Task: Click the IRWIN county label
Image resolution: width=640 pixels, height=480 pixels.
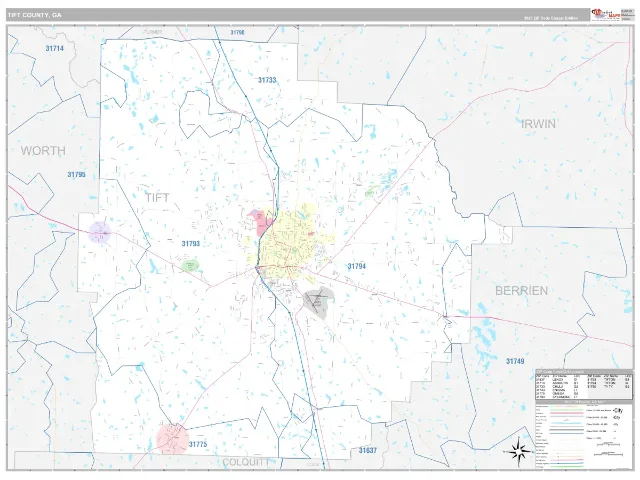Action: point(538,124)
